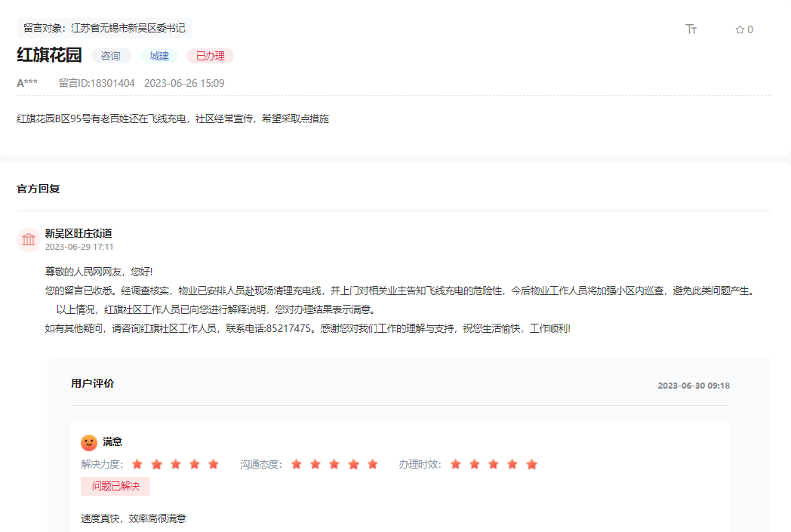Screen dimensions: 791x532
Task: Toggle the favorite star on this post
Action: 738,29
